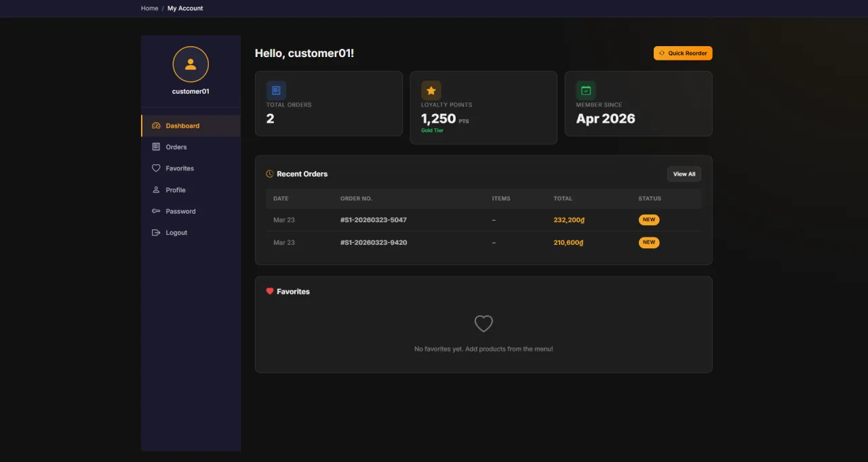Open the Profile menu item

(x=191, y=190)
